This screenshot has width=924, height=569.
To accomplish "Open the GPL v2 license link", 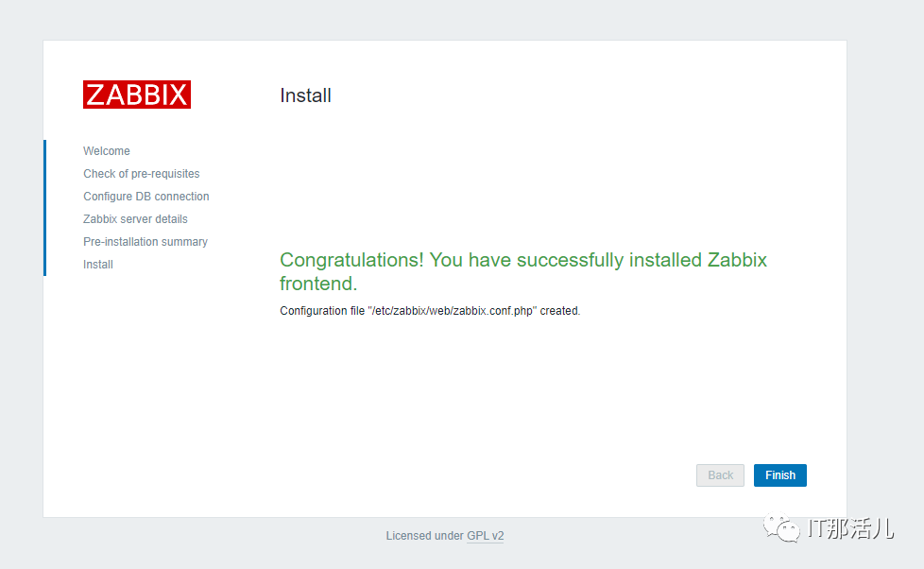I will [x=485, y=535].
